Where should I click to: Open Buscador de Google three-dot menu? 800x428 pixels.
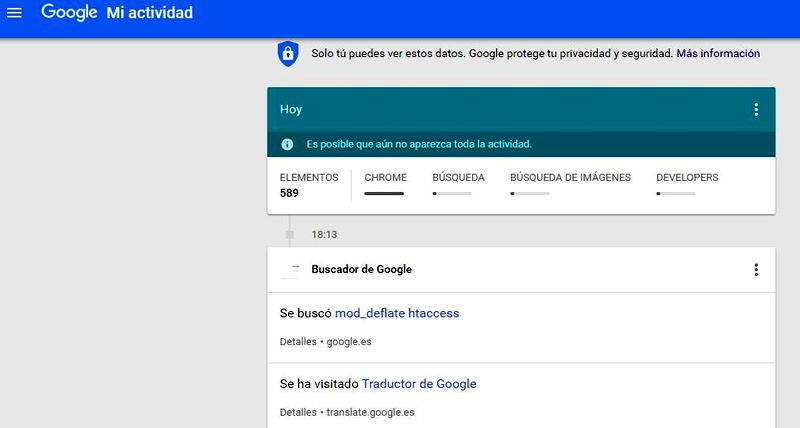pos(756,269)
